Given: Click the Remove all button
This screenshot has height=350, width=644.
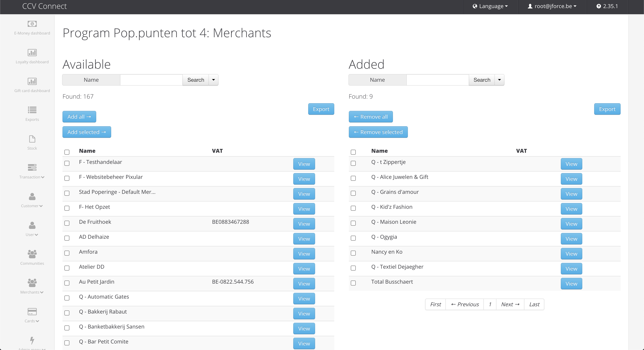Looking at the screenshot, I should click(x=370, y=117).
